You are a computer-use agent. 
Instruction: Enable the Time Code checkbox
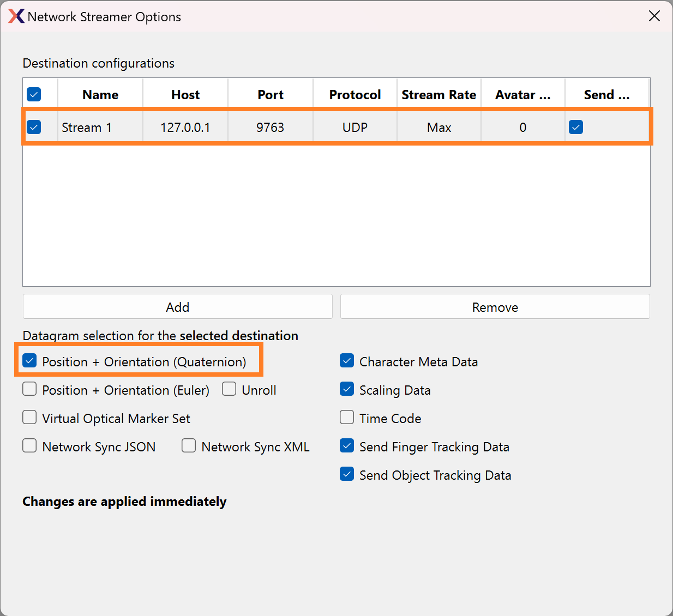347,418
